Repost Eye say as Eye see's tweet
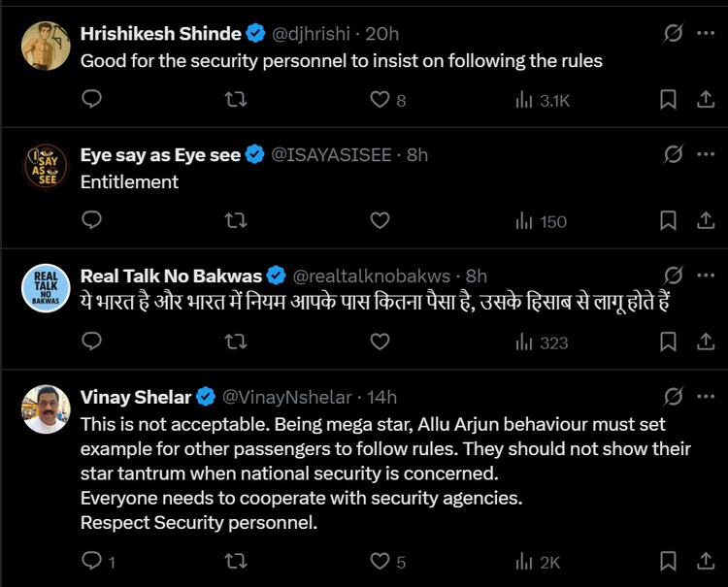 pos(235,221)
